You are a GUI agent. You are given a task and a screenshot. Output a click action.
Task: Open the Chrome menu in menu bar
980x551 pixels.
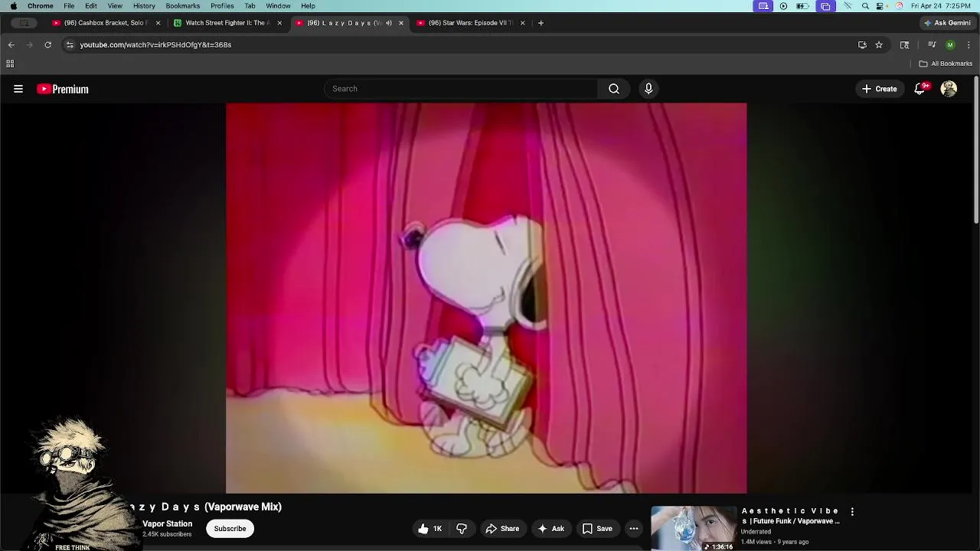[41, 6]
